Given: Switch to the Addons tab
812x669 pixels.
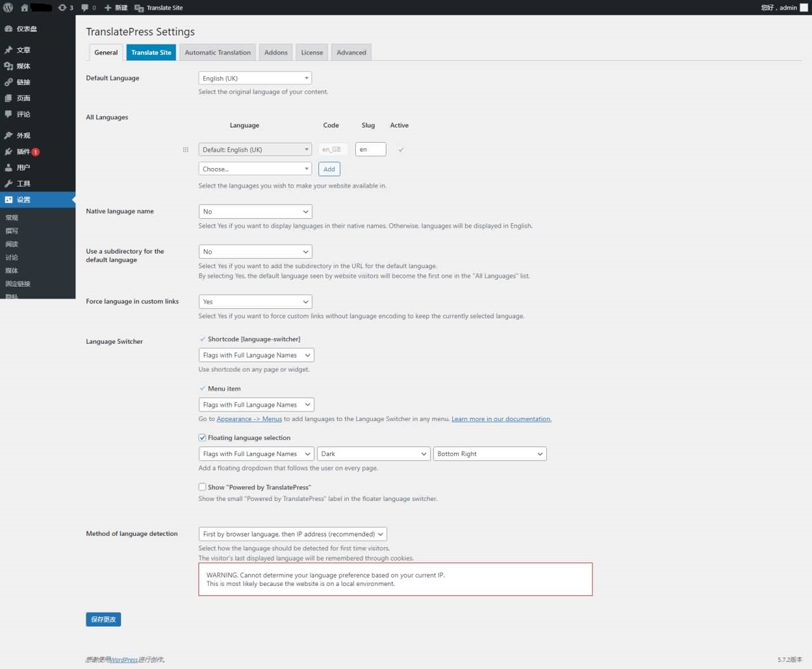Looking at the screenshot, I should [276, 53].
